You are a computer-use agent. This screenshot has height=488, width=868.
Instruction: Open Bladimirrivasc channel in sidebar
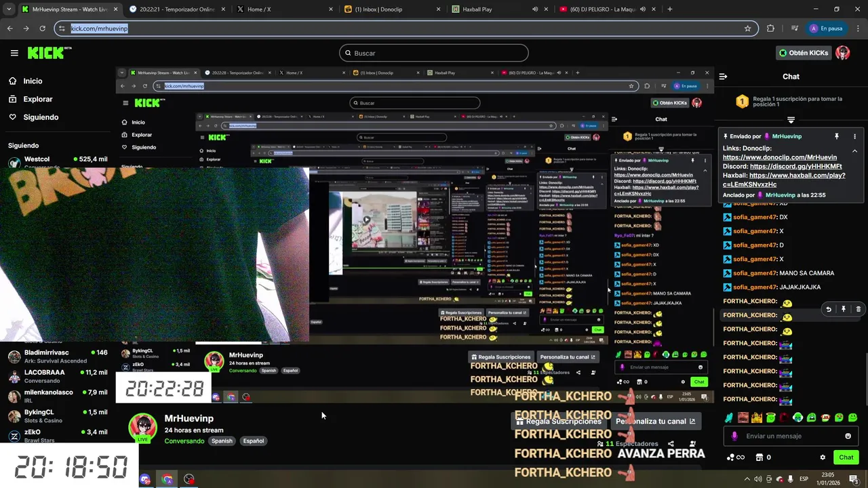tap(58, 356)
